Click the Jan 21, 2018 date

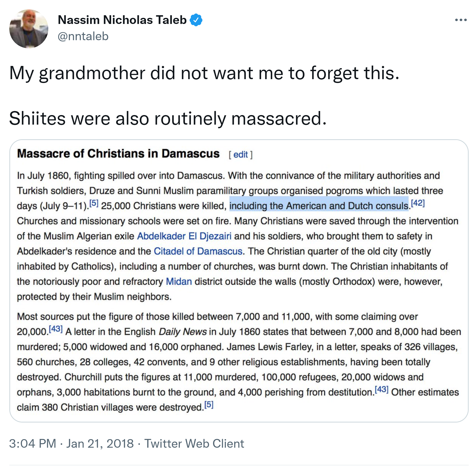click(100, 444)
